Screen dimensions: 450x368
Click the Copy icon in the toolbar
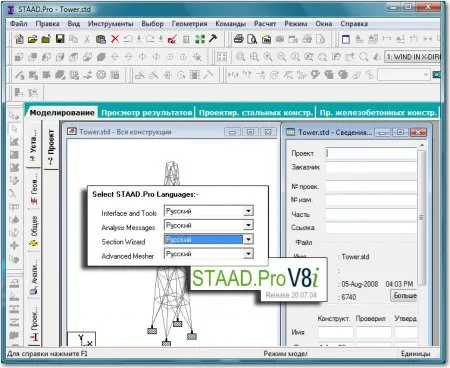coord(73,39)
